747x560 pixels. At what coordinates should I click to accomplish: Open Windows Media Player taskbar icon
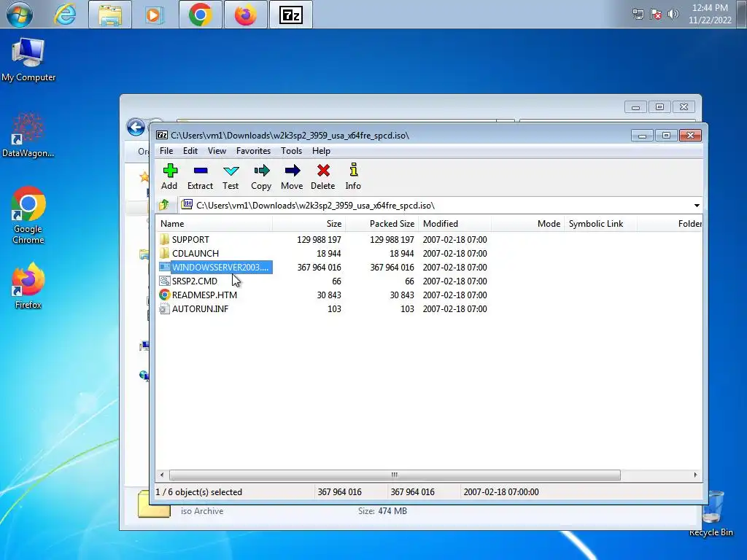(x=153, y=15)
